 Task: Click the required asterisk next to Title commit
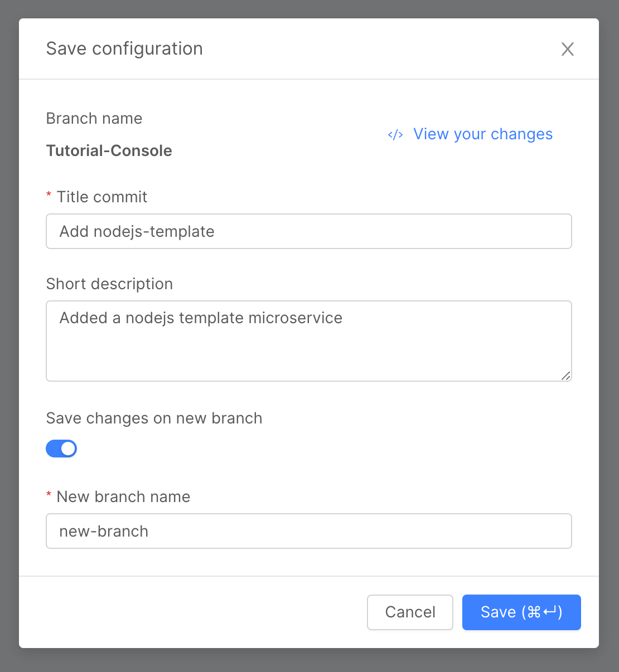tap(49, 196)
